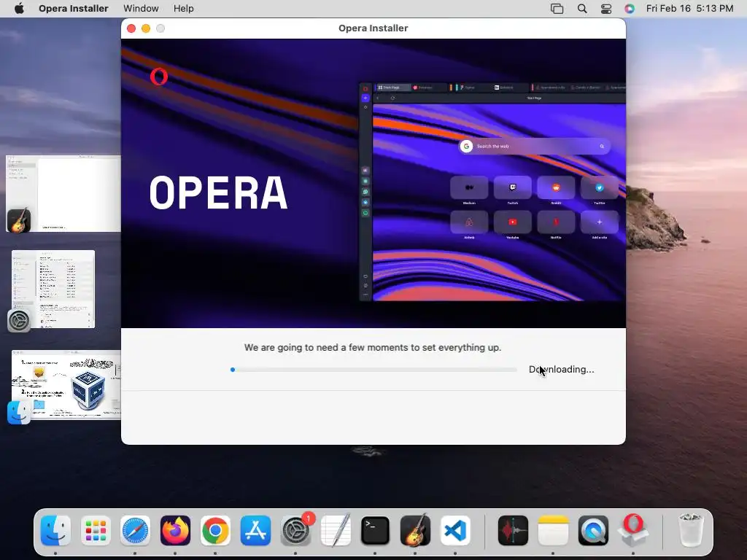Viewport: 747px width, 560px height.
Task: Open the Window menu
Action: tap(141, 8)
